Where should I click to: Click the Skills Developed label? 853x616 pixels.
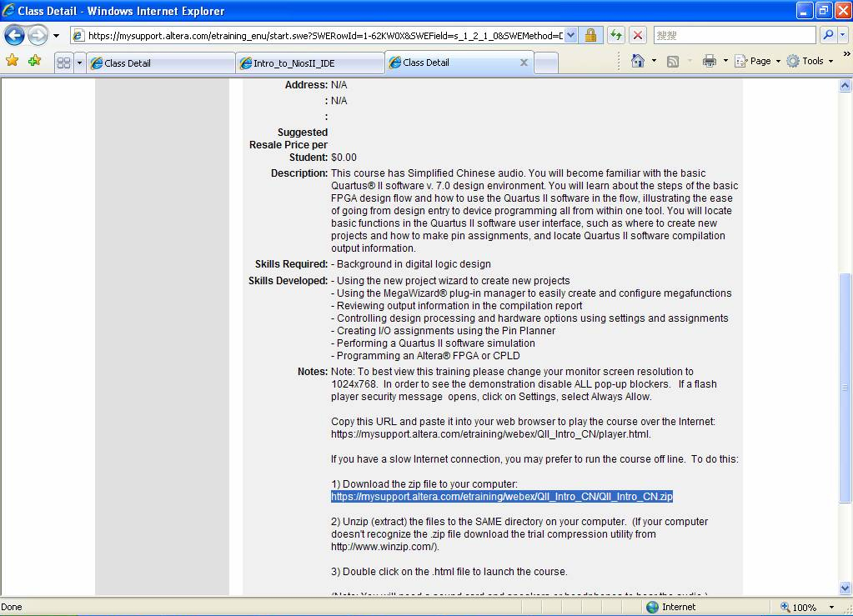(288, 281)
